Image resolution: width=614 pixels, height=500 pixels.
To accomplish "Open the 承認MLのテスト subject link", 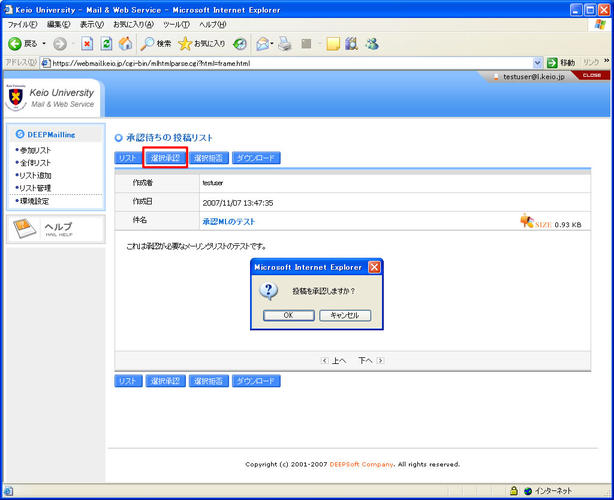I will [229, 220].
